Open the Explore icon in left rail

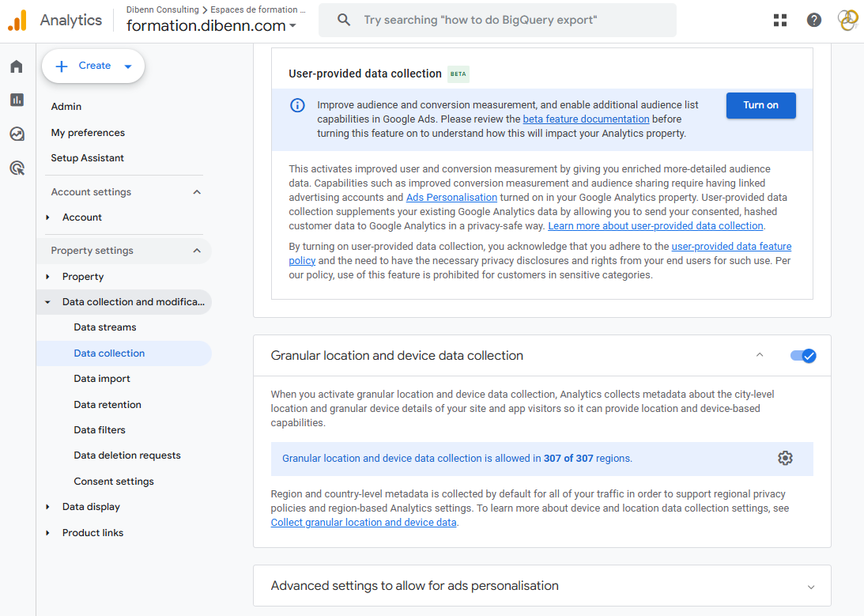point(17,134)
